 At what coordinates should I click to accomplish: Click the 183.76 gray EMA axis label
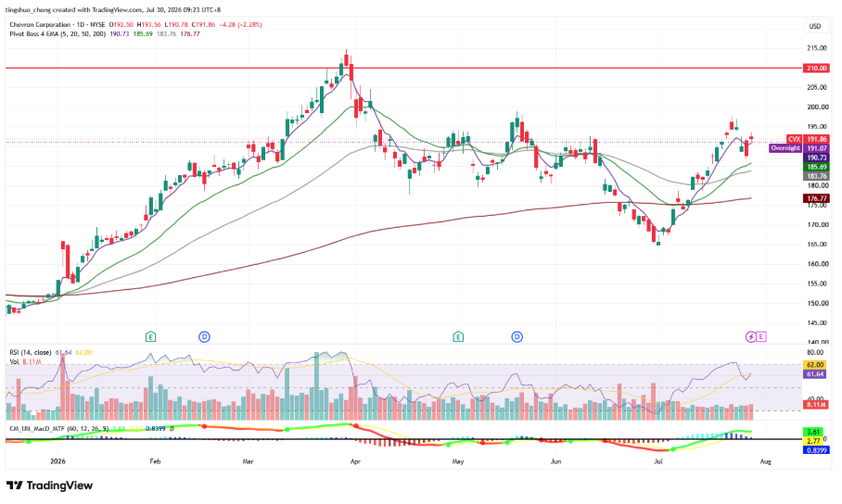(816, 177)
